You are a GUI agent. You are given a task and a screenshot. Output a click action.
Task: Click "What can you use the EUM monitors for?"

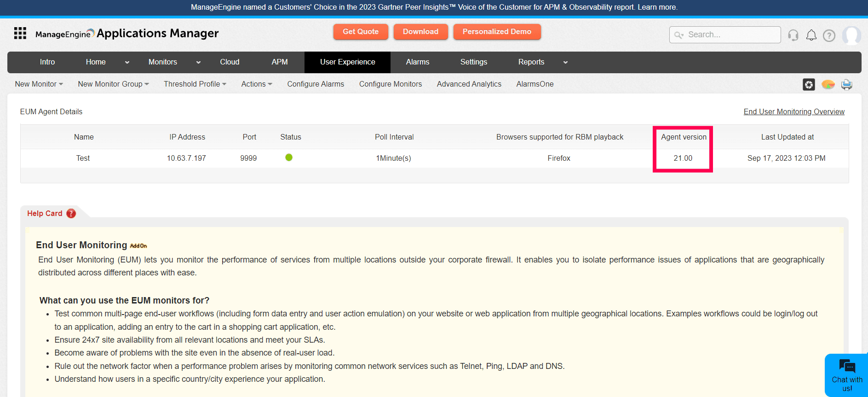click(124, 300)
